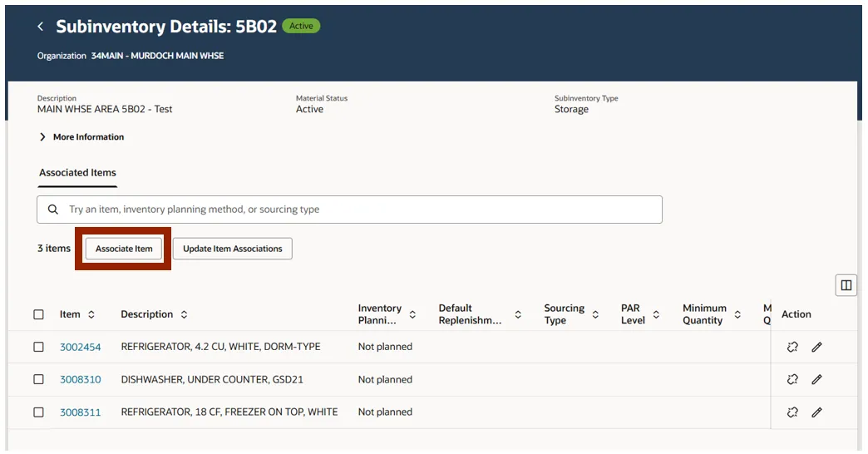The height and width of the screenshot is (454, 868).
Task: Check the box for item 3002454
Action: click(39, 347)
